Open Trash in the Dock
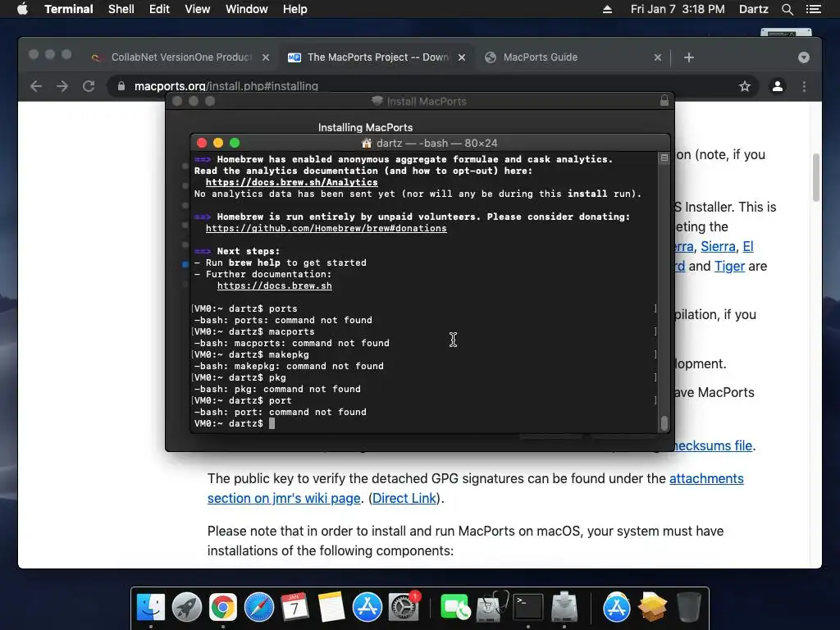 click(x=688, y=608)
